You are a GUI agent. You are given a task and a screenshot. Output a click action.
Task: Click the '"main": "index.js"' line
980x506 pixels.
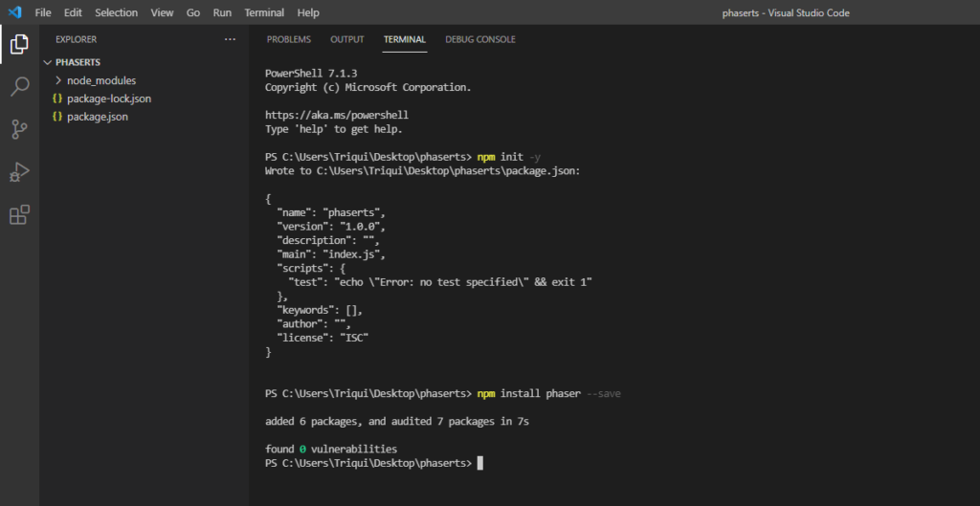click(x=331, y=254)
